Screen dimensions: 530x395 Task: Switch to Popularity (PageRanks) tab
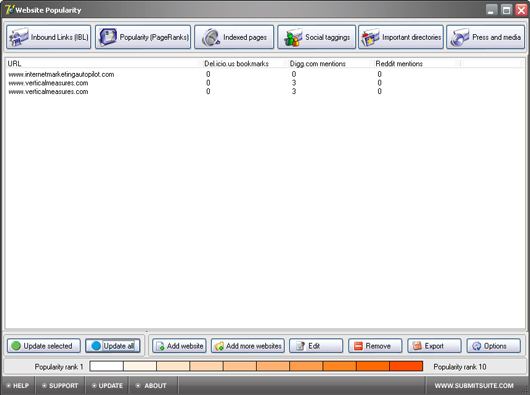[x=143, y=37]
